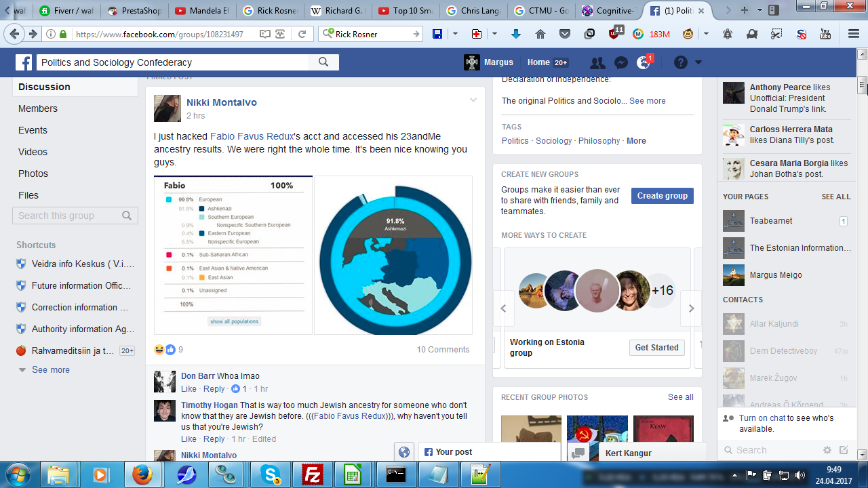
Task: Open the Notifications globe icon
Action: 644,62
